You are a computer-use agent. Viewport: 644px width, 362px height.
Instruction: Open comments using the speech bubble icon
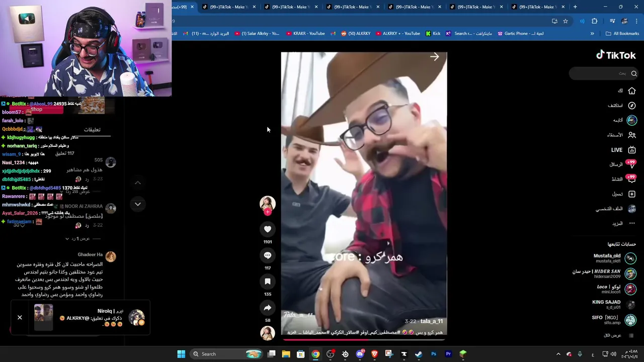[268, 255]
